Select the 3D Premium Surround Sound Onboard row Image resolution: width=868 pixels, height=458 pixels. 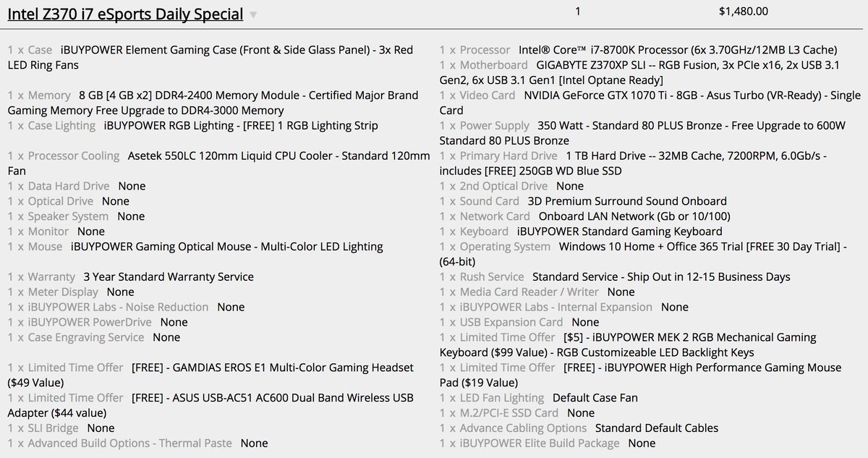click(583, 201)
